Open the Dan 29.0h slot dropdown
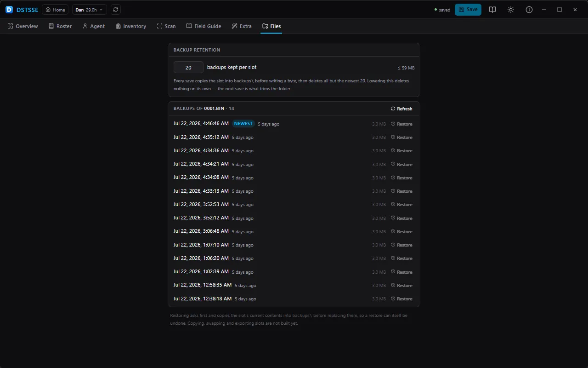Image resolution: width=588 pixels, height=368 pixels. 89,10
